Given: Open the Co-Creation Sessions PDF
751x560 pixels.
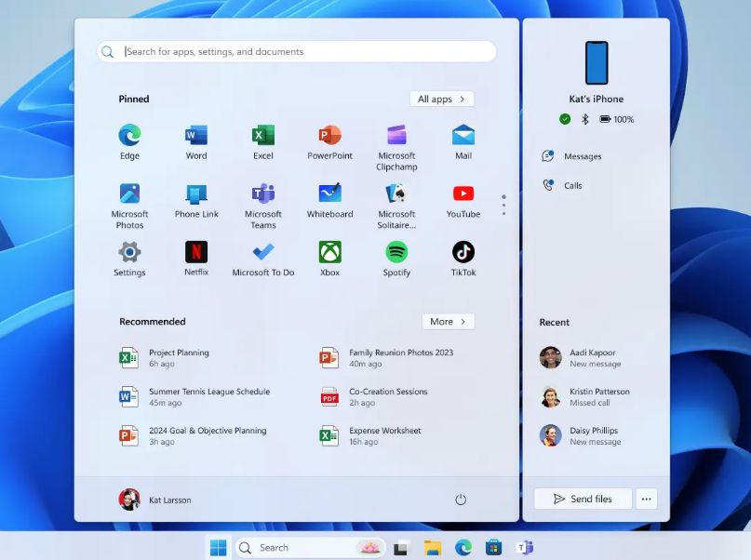Looking at the screenshot, I should [x=373, y=397].
